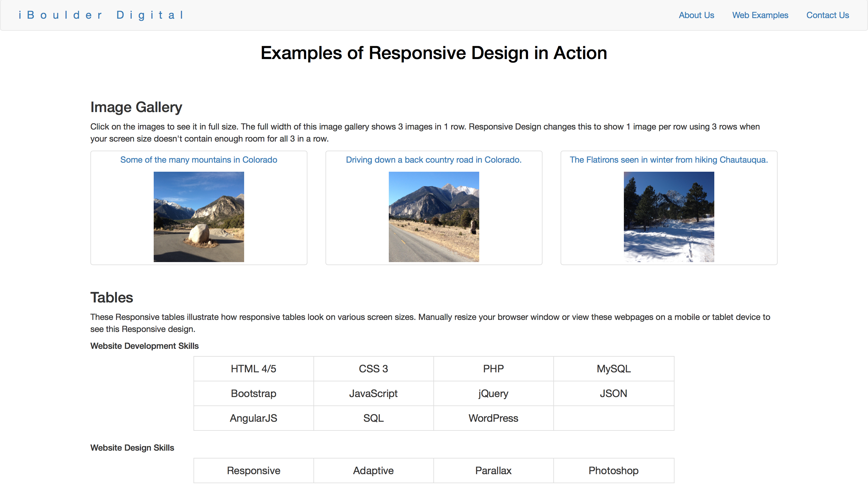868x488 pixels.
Task: Select the jQuery table cell
Action: click(493, 393)
